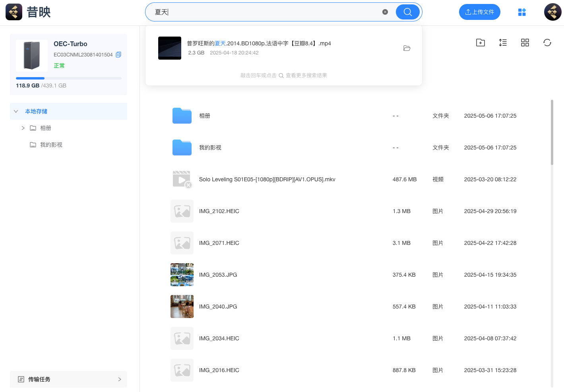Click the 查看更多搜索结果 link

point(307,75)
